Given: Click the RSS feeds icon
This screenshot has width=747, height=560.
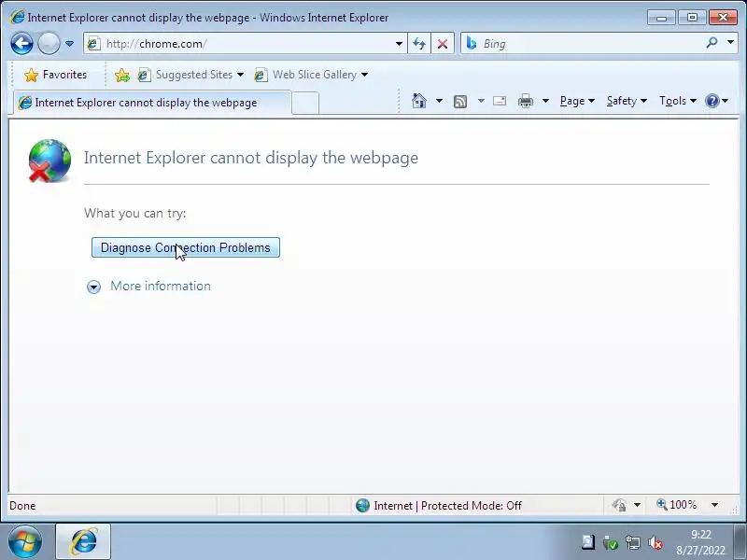Looking at the screenshot, I should [x=460, y=101].
